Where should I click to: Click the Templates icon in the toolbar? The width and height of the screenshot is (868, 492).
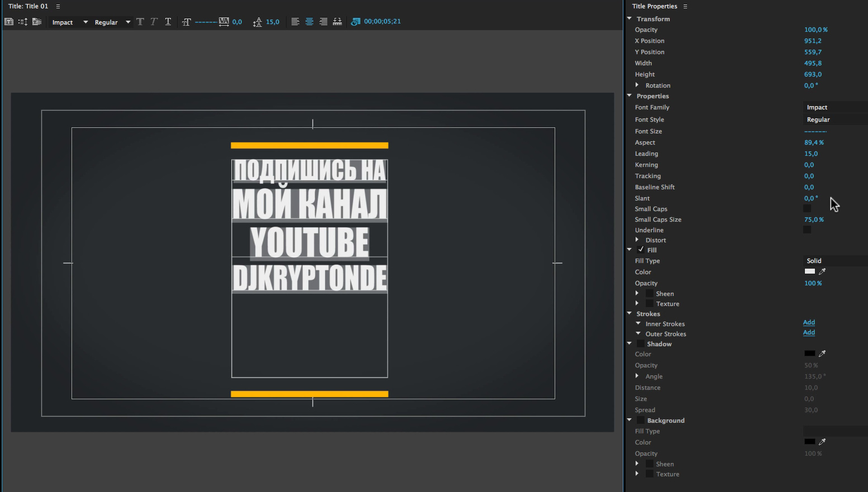click(x=37, y=22)
